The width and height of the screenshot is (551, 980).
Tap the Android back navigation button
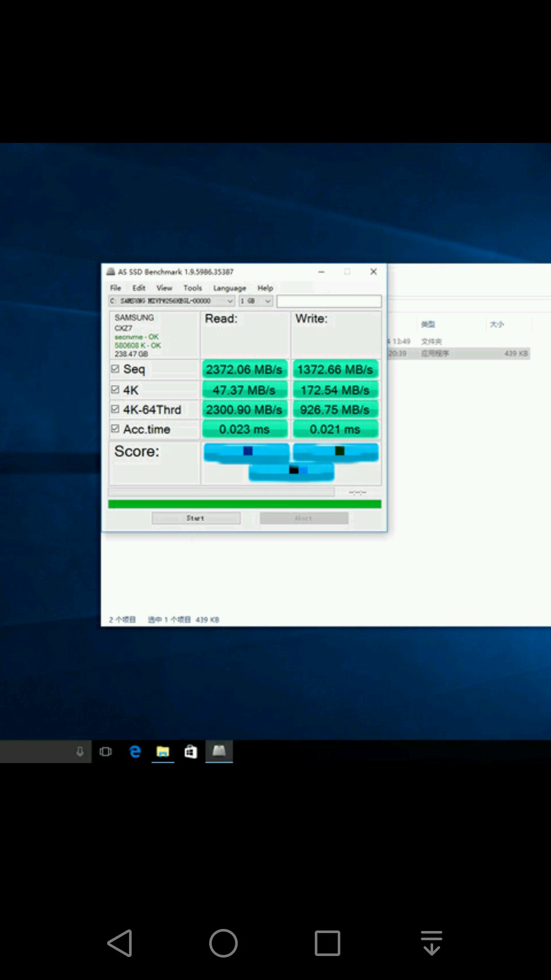coord(120,943)
